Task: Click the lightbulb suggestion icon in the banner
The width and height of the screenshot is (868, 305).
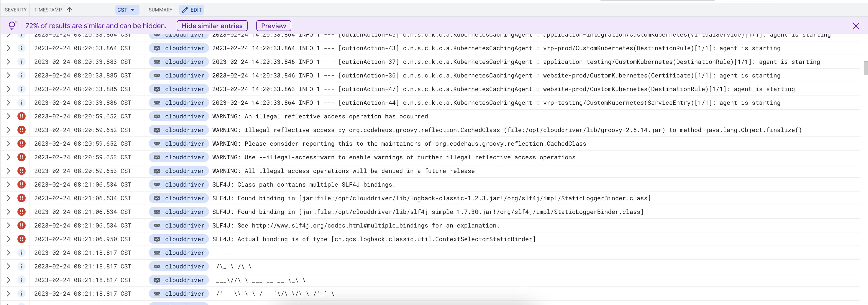Action: tap(13, 25)
